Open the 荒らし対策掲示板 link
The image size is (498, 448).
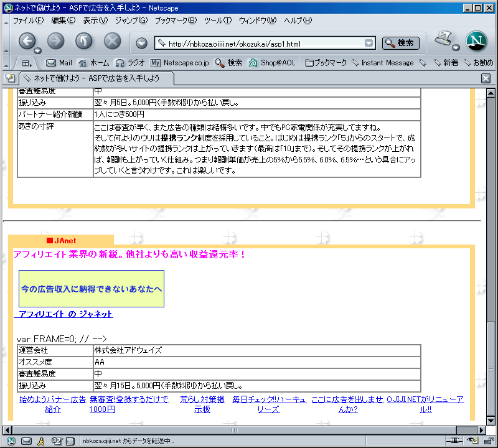[x=202, y=404]
